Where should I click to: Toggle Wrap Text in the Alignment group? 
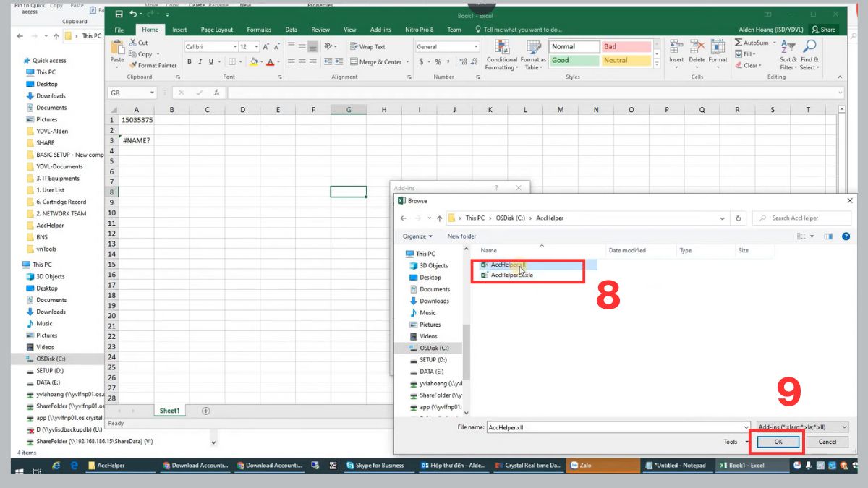[x=367, y=47]
